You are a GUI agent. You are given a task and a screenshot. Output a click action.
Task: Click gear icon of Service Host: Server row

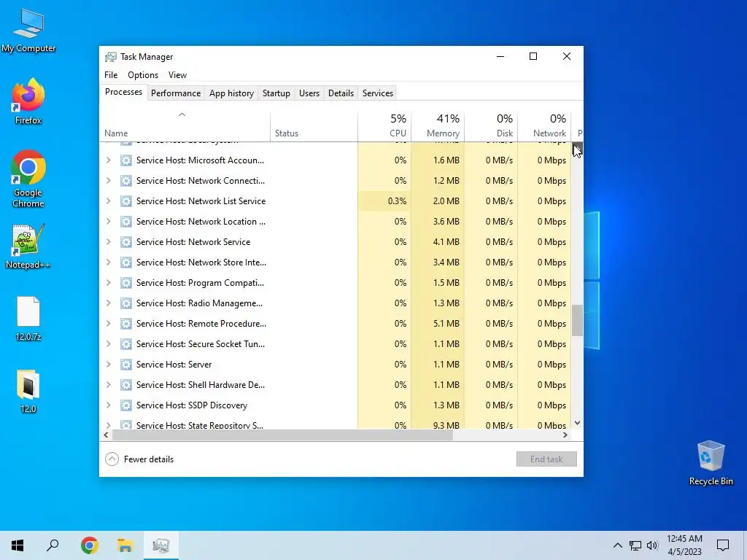(x=125, y=365)
